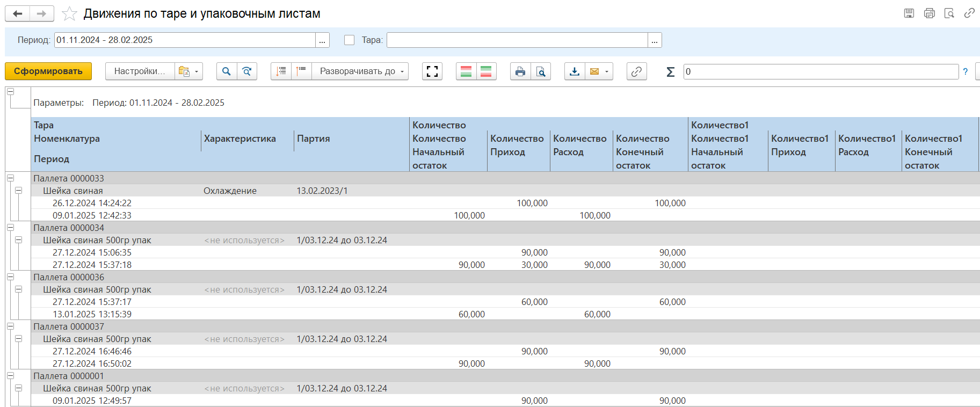Viewport: 980px width, 407px height.
Task: Click the floppy disk save icon at top right
Action: [x=909, y=13]
